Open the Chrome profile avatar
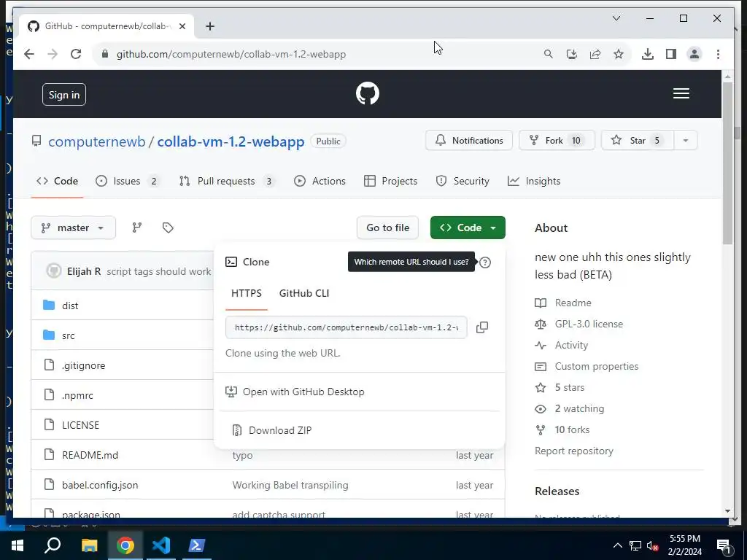Image resolution: width=747 pixels, height=560 pixels. click(694, 54)
